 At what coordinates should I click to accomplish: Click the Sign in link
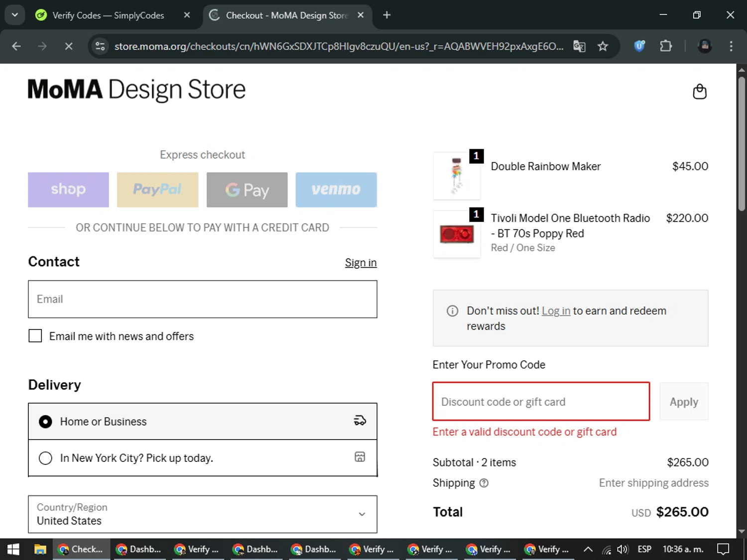[x=361, y=263]
